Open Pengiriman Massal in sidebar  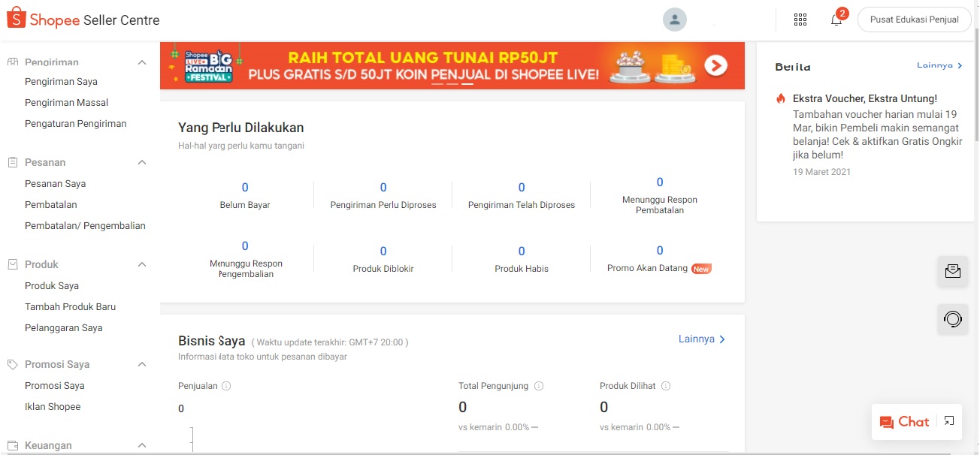pos(66,102)
